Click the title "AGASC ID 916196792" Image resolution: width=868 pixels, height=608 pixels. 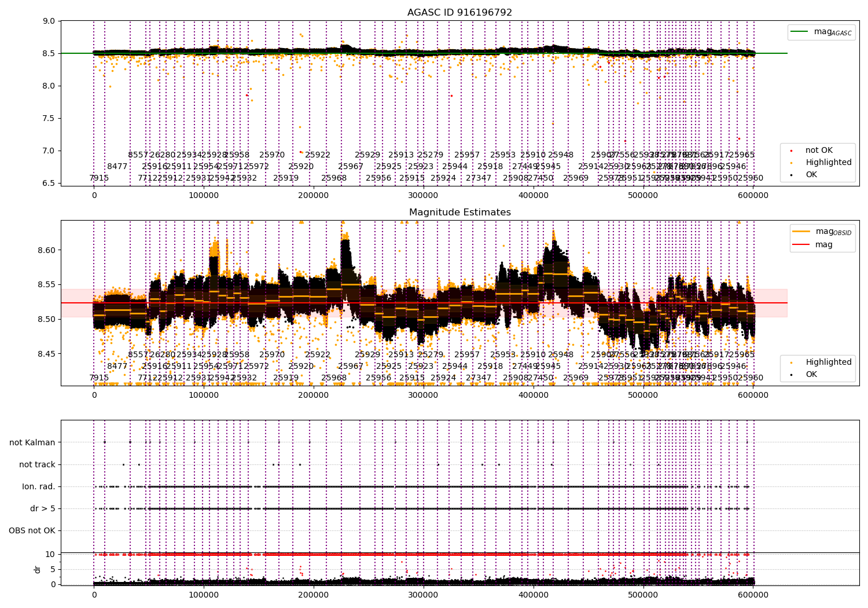(x=459, y=13)
